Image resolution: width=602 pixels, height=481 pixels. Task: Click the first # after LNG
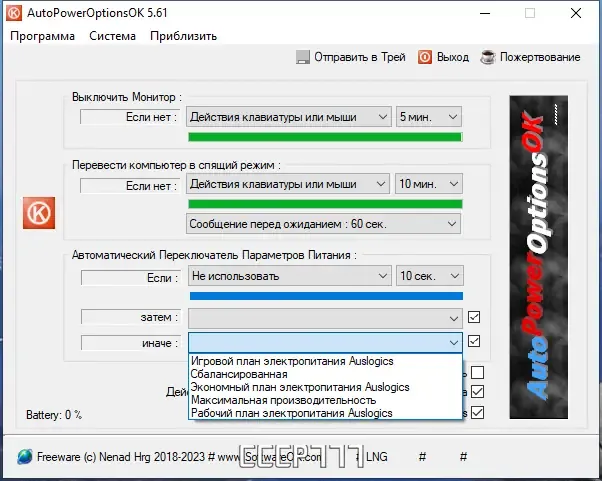422,457
